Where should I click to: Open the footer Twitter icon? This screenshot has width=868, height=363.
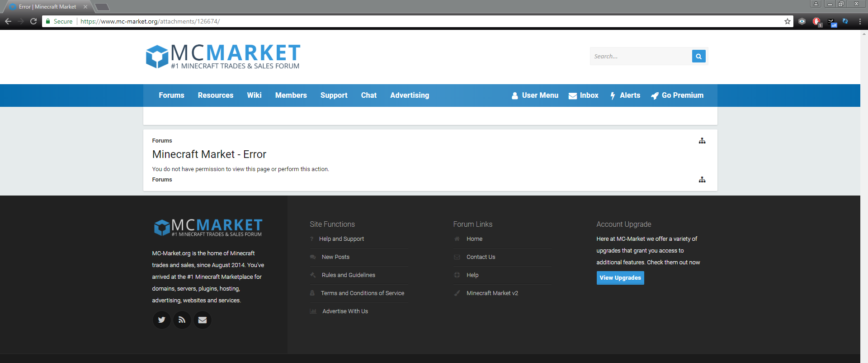[x=161, y=320]
